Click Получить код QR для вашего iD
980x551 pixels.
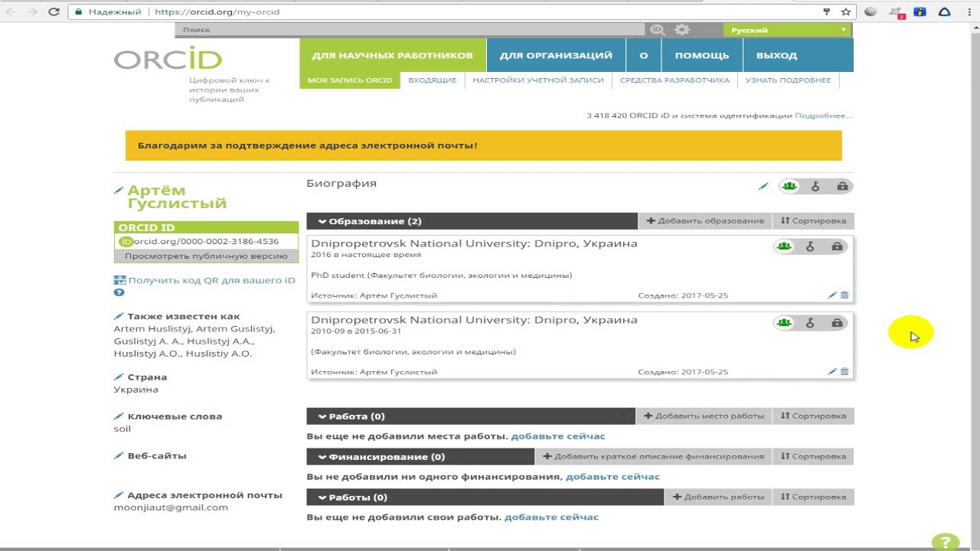[x=212, y=280]
